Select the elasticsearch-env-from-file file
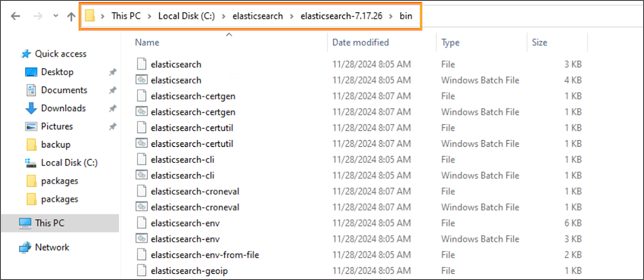Screen dimensions: 644x280 click(205, 255)
